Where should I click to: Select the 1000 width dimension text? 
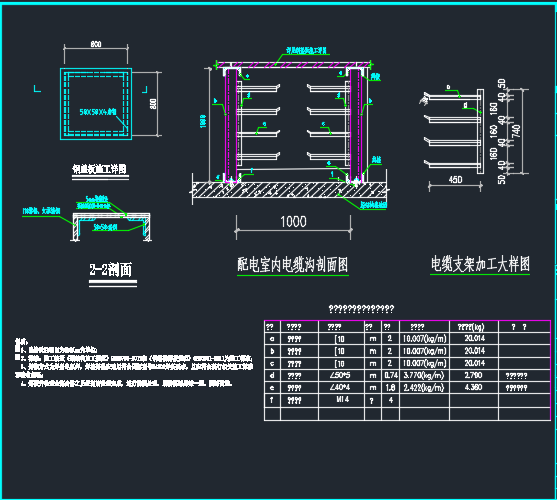(293, 222)
